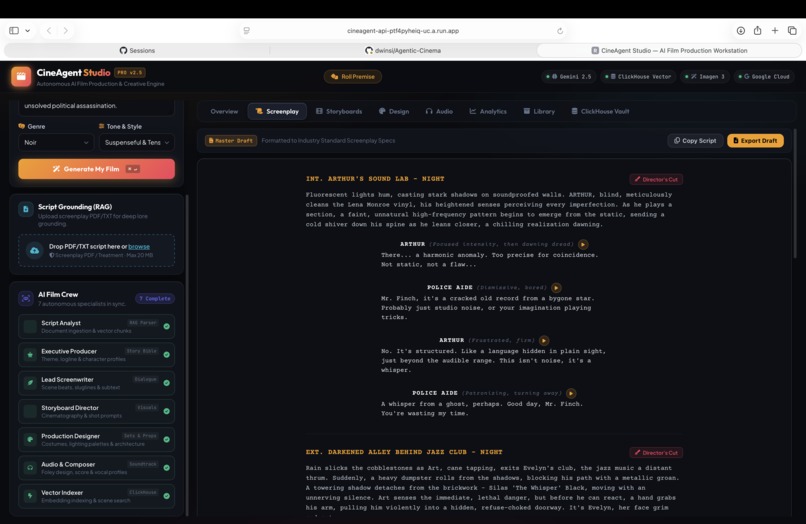Toggle the Safari sidebar icon
806x524 pixels.
point(14,31)
